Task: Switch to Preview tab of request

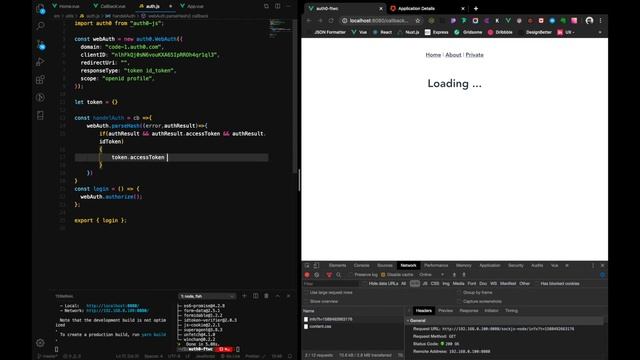Action: pyautogui.click(x=446, y=311)
